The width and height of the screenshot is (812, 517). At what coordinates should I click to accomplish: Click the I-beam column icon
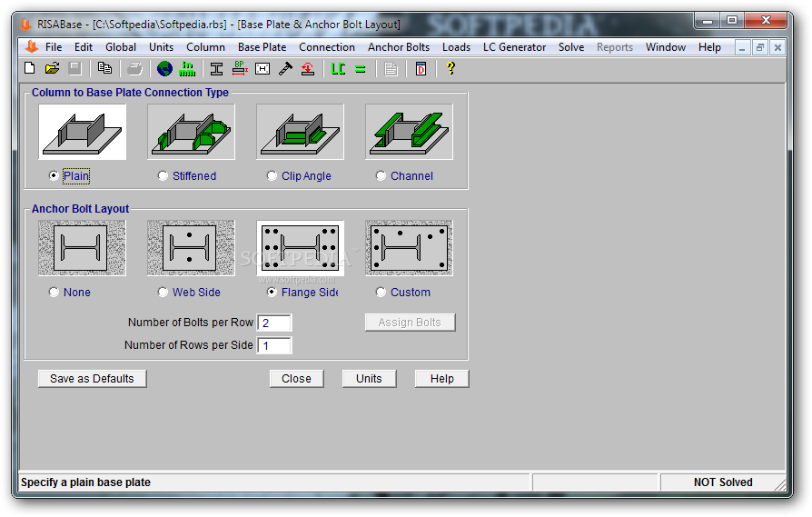click(x=216, y=68)
